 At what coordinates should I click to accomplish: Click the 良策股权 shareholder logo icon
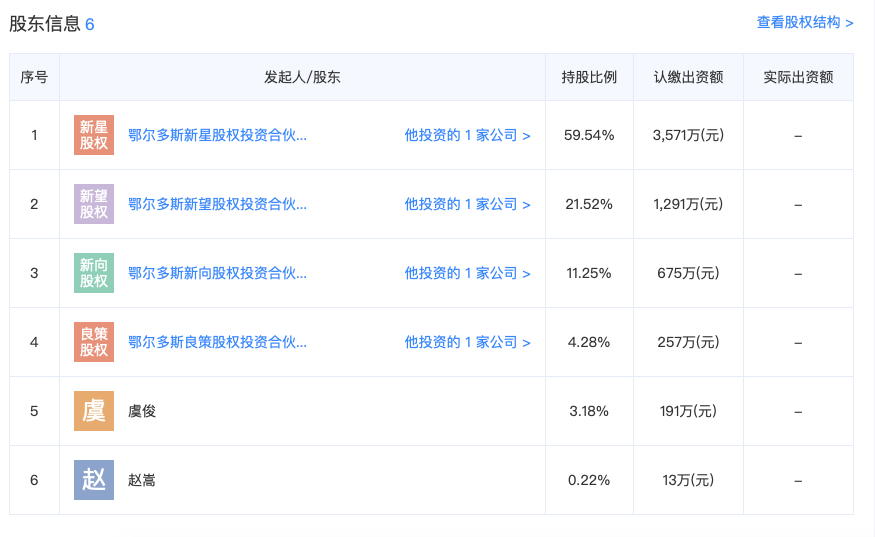(x=94, y=342)
